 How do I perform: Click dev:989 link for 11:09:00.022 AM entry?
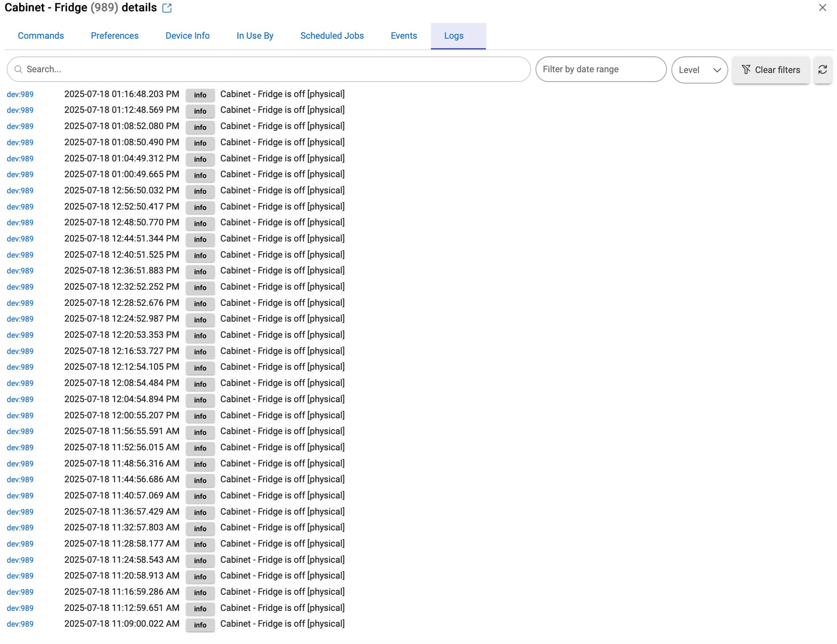click(x=20, y=624)
